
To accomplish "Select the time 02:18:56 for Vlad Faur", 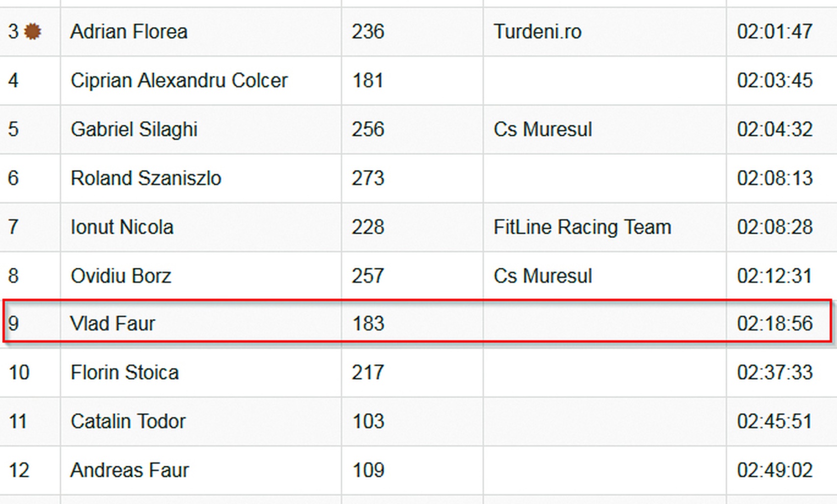I will point(775,324).
